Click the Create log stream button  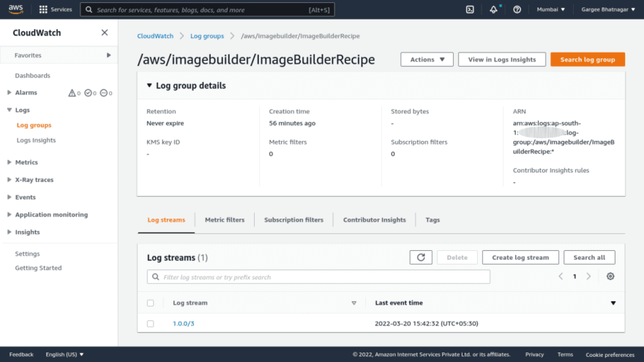pyautogui.click(x=520, y=257)
